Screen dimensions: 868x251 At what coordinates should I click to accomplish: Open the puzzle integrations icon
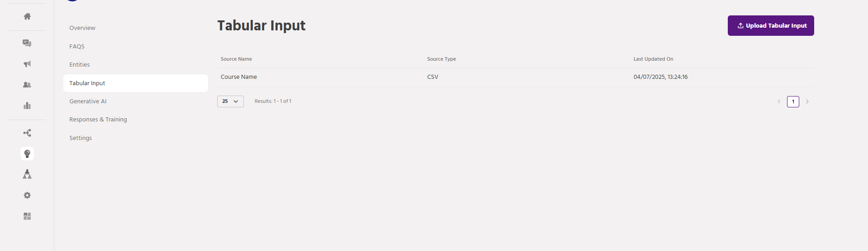click(x=27, y=216)
